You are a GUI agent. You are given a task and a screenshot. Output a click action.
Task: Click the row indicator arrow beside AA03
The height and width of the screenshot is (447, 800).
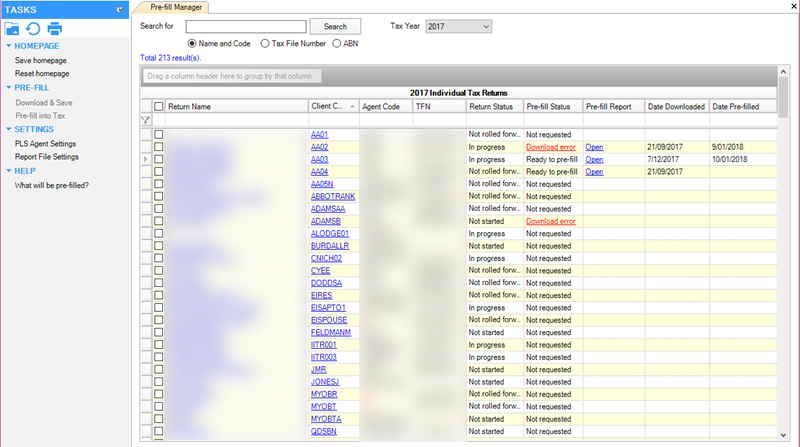pos(146,159)
